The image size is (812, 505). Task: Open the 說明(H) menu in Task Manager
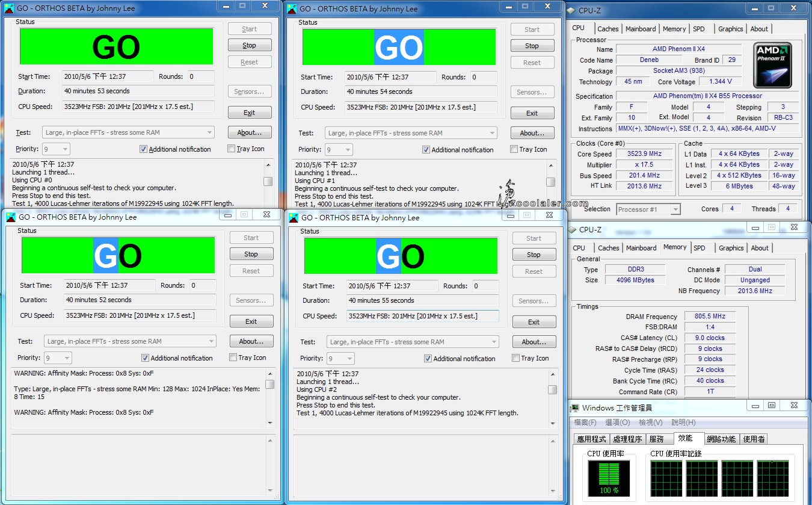click(x=683, y=423)
